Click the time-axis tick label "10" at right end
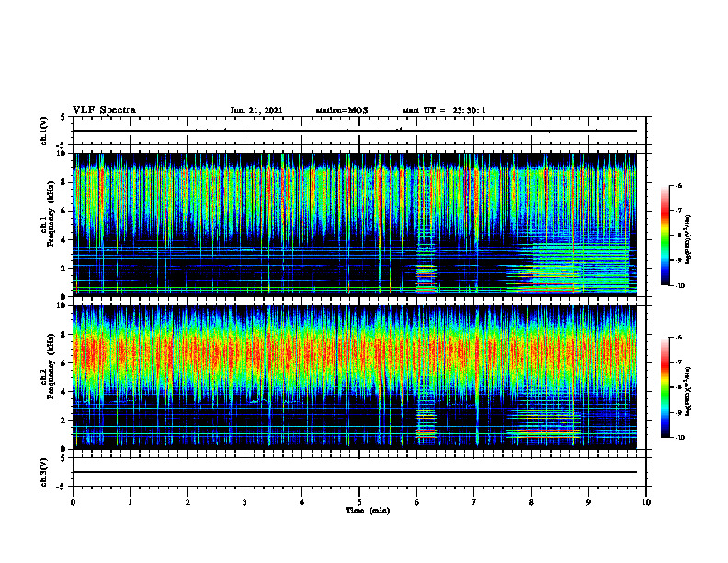Image resolution: width=728 pixels, height=563 pixels. click(646, 502)
